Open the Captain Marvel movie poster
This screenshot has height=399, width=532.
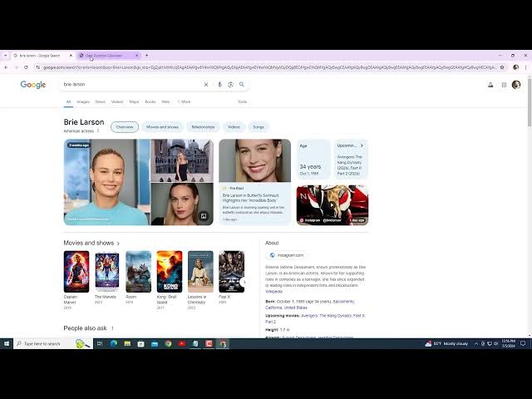pos(76,272)
